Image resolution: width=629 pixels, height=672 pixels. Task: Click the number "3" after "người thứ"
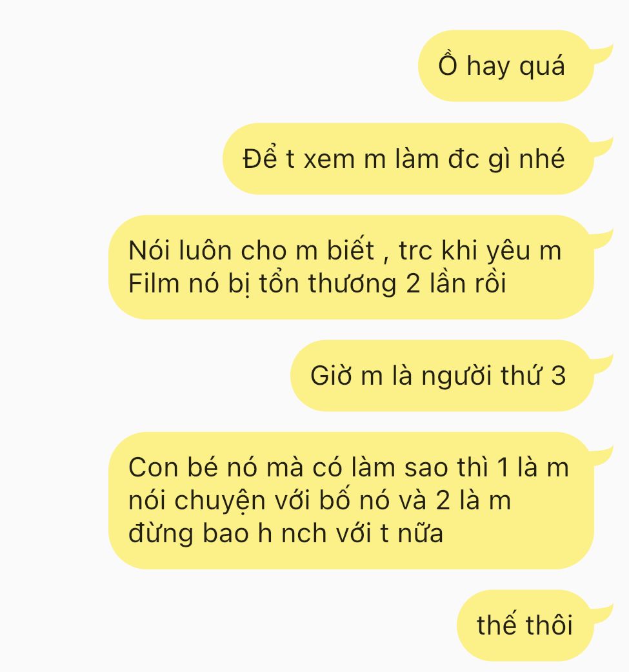[558, 376]
